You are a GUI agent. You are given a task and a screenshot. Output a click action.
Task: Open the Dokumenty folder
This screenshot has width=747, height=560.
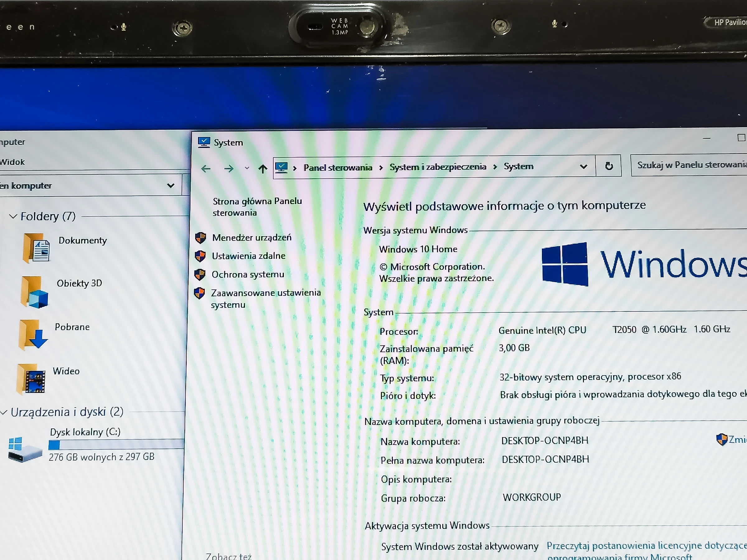pyautogui.click(x=82, y=240)
